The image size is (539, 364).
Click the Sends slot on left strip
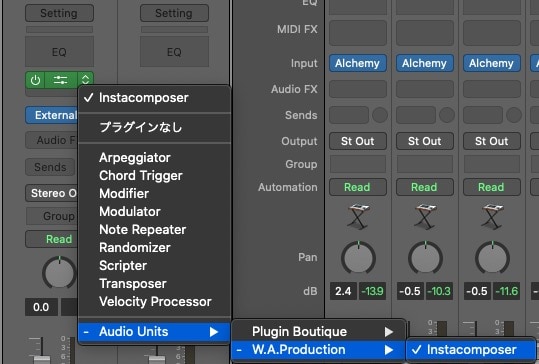coord(50,167)
